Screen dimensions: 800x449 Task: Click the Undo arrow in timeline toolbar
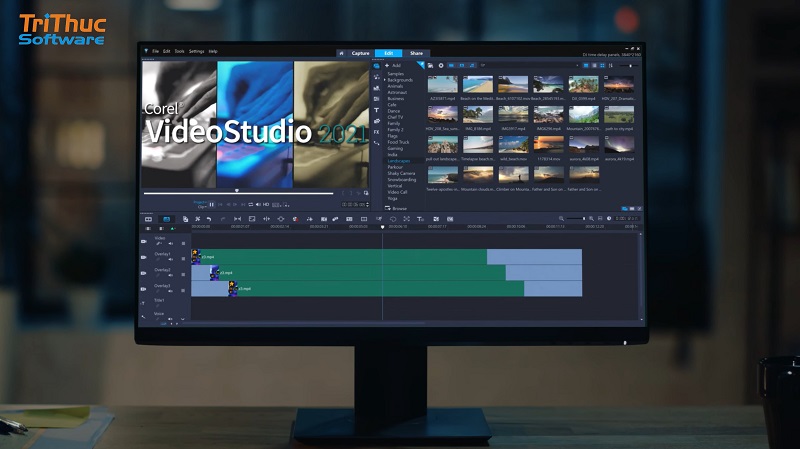pyautogui.click(x=208, y=218)
